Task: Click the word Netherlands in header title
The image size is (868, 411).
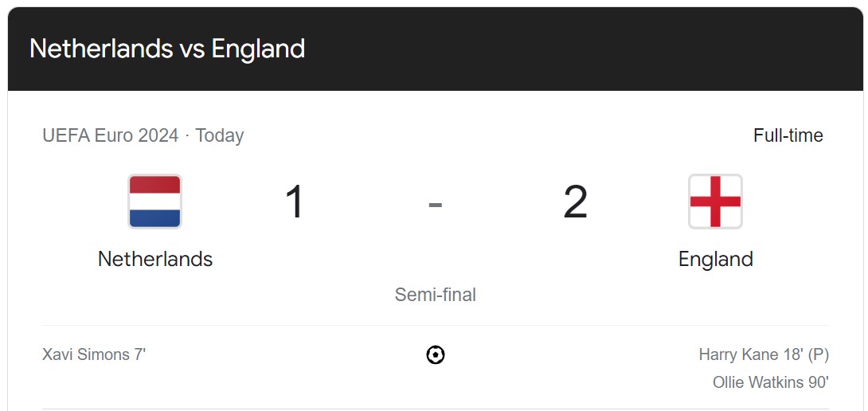Action: pos(101,49)
